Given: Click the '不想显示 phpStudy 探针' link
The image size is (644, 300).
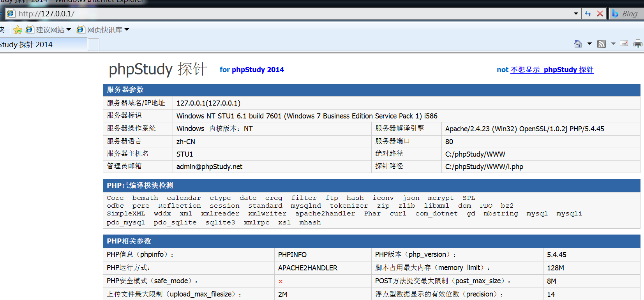Looking at the screenshot, I should point(552,70).
